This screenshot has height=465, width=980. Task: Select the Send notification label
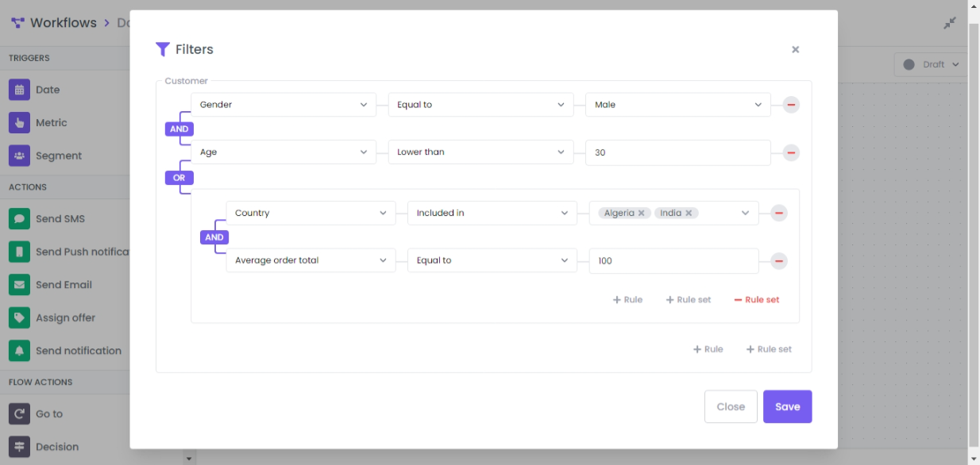[x=79, y=351]
